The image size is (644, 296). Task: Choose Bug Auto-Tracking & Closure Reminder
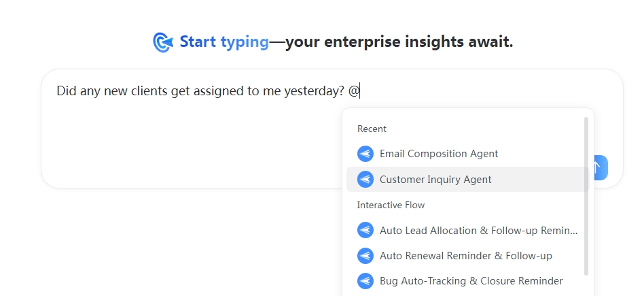pos(468,281)
